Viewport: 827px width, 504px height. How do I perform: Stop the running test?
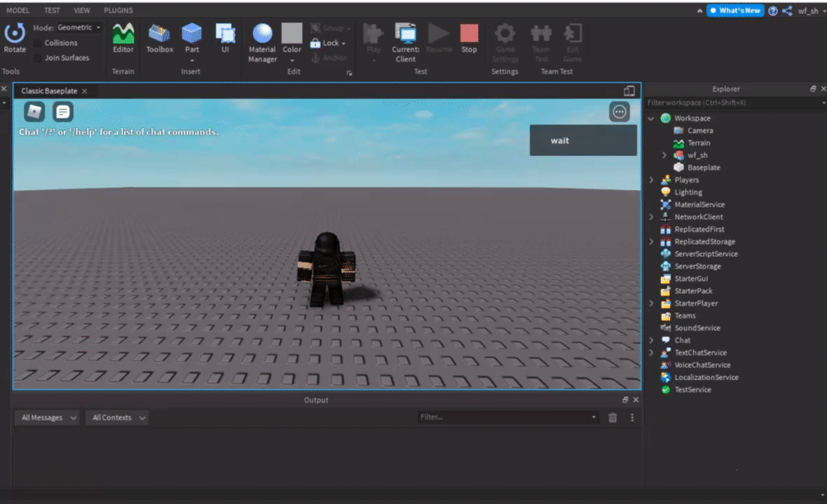[x=469, y=38]
